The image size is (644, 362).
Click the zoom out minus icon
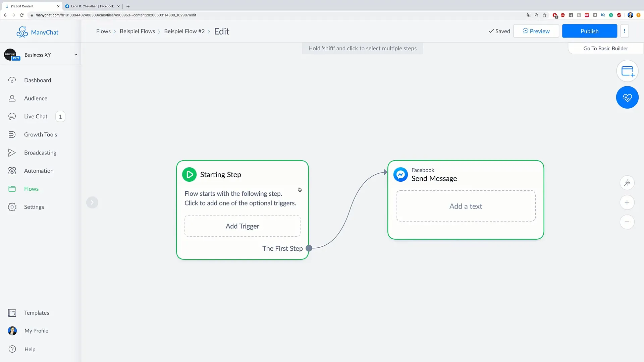(x=627, y=222)
